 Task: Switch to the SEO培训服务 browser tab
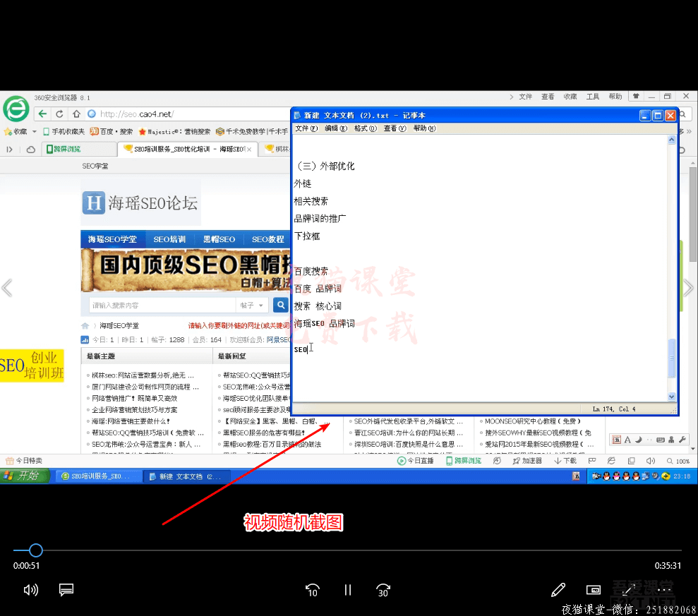tap(187, 149)
